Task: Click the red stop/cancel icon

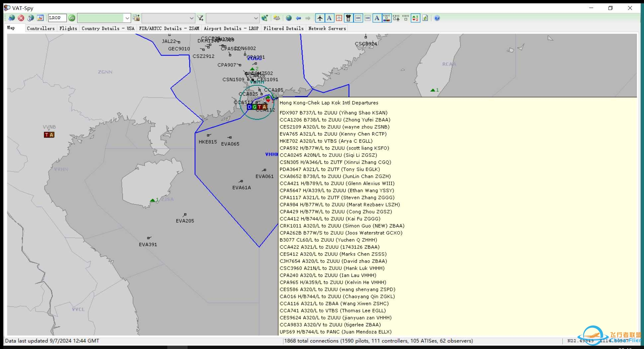Action: coord(21,18)
